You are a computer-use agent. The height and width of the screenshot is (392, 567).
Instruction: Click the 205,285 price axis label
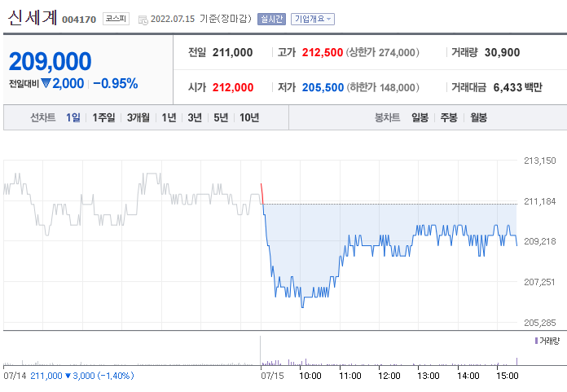540,323
